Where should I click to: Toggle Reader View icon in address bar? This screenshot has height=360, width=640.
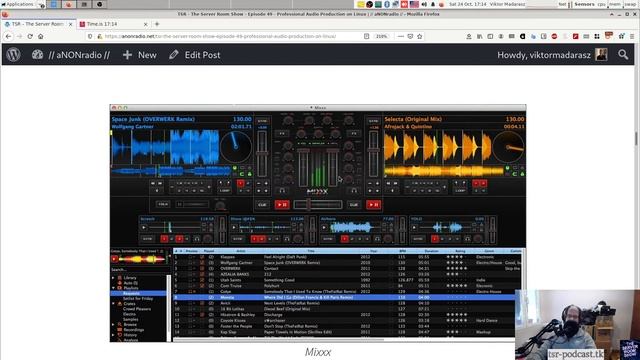tap(367, 36)
